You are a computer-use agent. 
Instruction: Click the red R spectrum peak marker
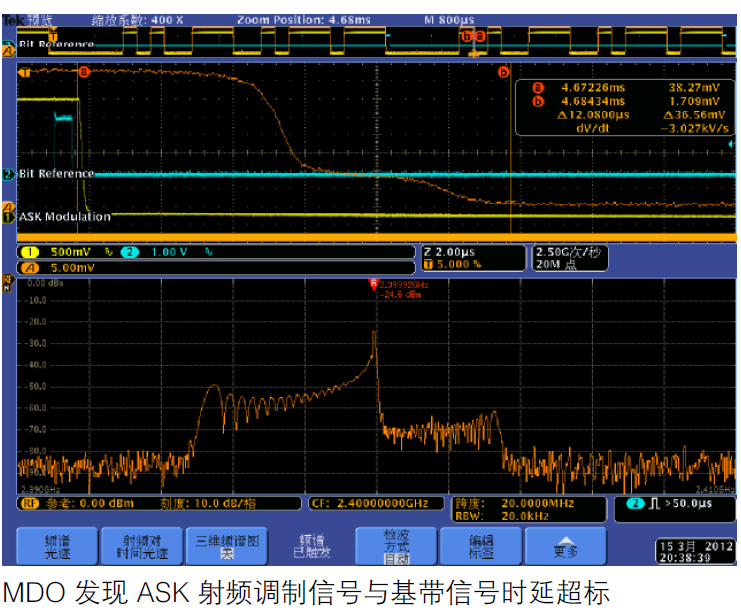click(374, 284)
